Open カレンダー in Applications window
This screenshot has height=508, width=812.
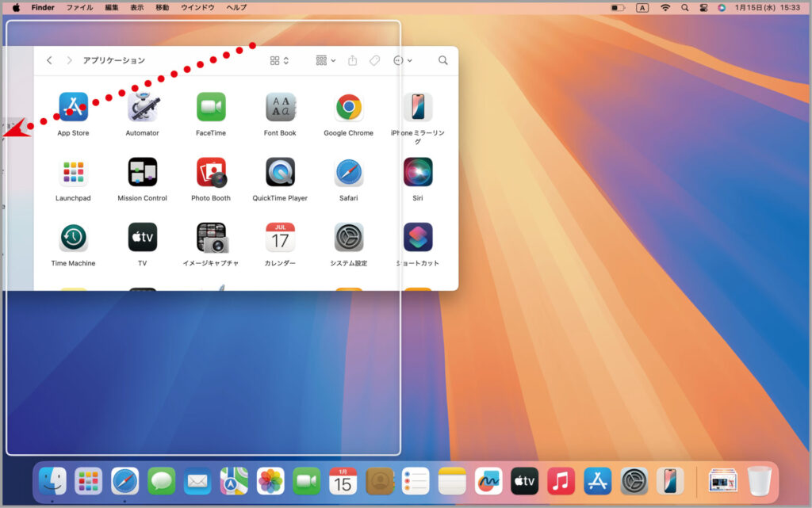[280, 237]
